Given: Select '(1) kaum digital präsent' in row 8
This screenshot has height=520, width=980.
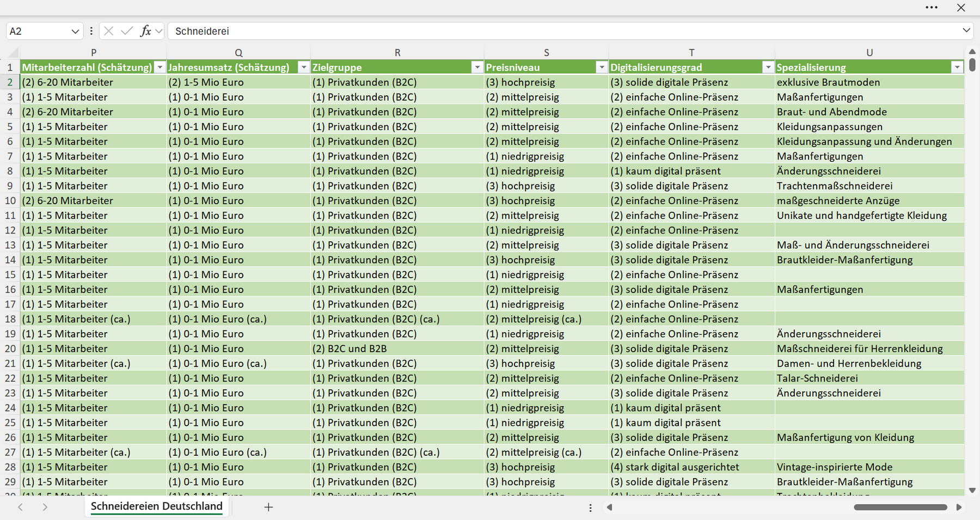Looking at the screenshot, I should coord(691,172).
